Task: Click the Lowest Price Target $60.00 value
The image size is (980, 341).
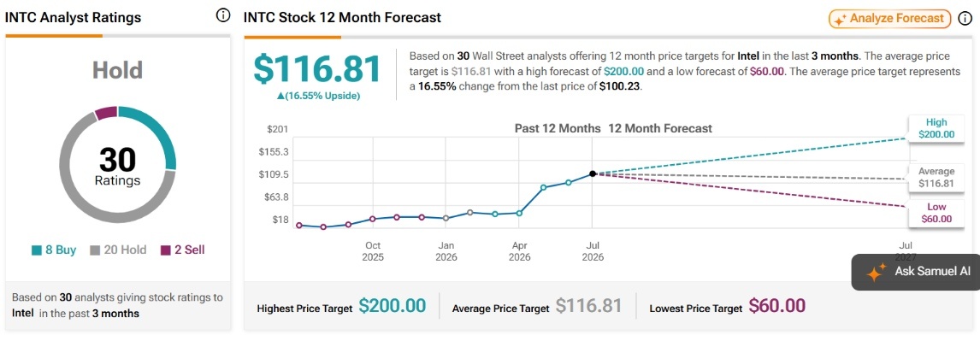Action: pos(776,306)
